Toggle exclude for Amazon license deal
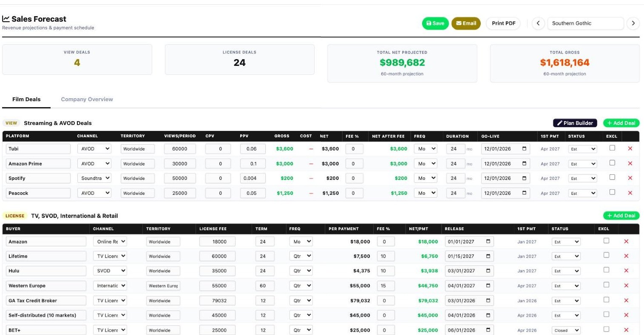 tap(606, 241)
